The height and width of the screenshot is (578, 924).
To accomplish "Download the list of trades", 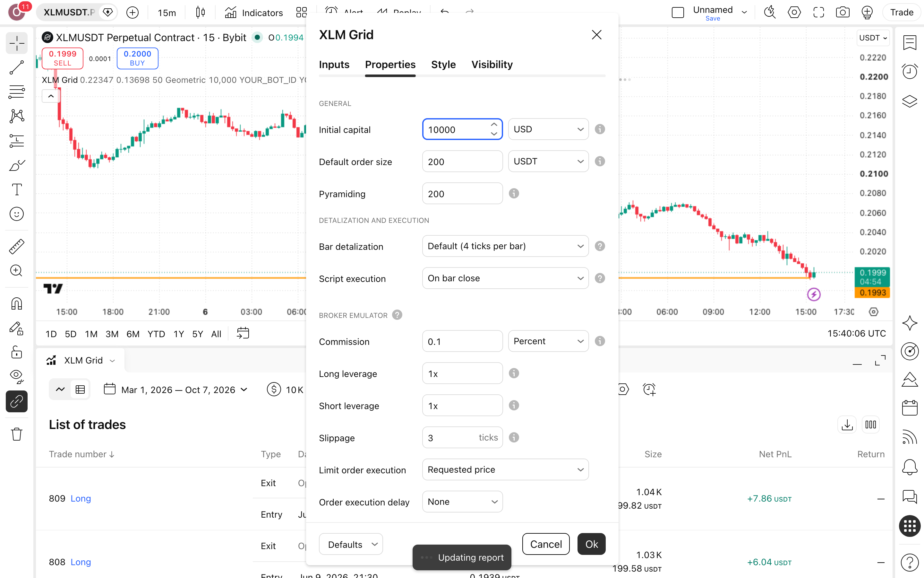I will click(847, 424).
